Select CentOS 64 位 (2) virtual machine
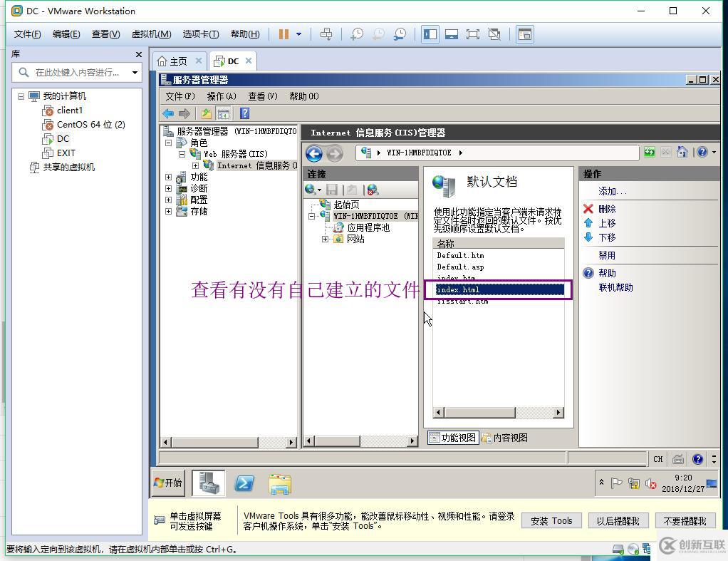Viewport: 728px width, 561px height. 90,125
